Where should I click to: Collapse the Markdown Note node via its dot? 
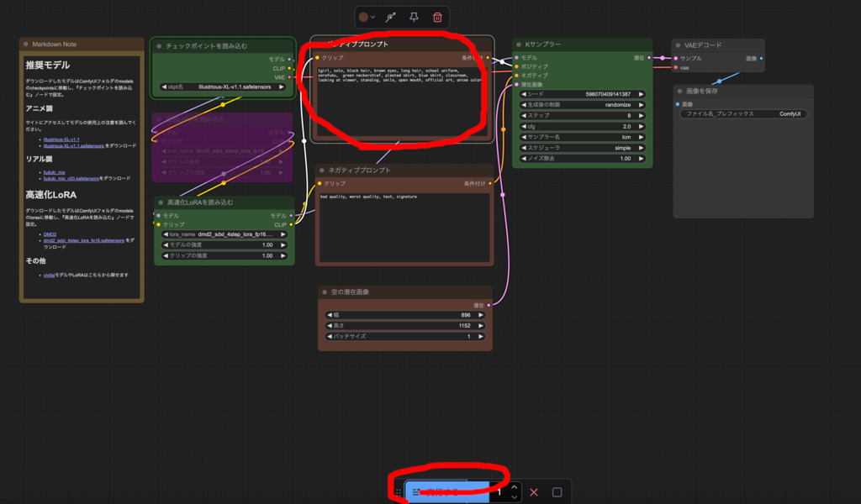[26, 44]
